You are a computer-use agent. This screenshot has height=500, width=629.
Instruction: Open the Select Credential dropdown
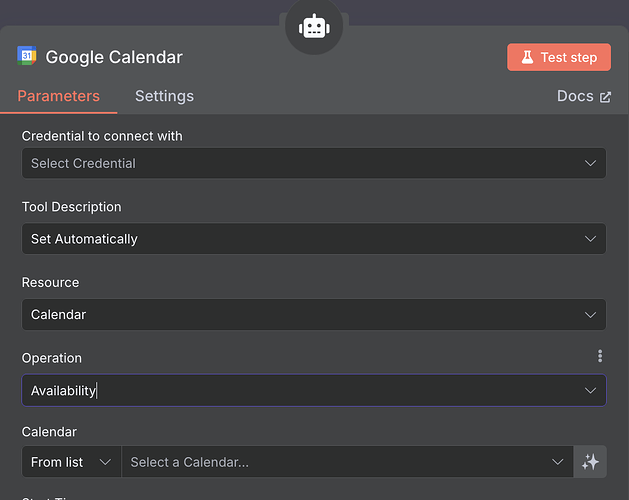(314, 163)
